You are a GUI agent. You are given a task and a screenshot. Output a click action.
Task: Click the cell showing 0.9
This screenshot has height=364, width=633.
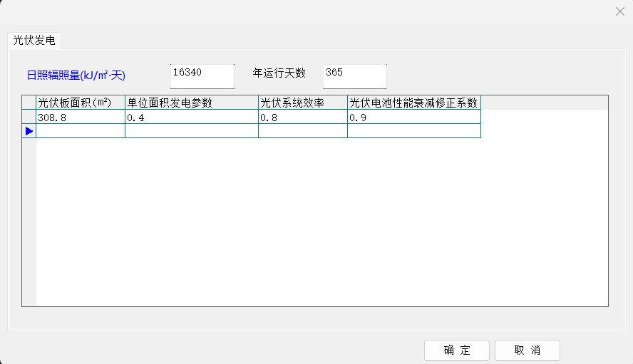[413, 118]
